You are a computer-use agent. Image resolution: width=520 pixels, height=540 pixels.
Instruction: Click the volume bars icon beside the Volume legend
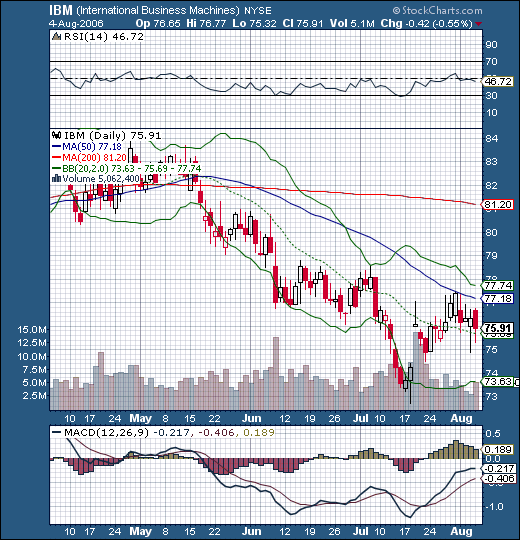click(x=56, y=178)
